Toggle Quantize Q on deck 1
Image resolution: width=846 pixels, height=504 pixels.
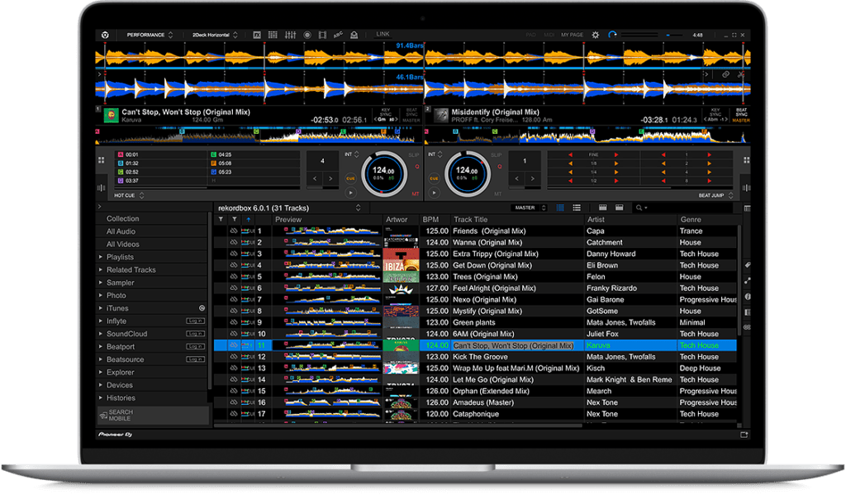tap(417, 167)
